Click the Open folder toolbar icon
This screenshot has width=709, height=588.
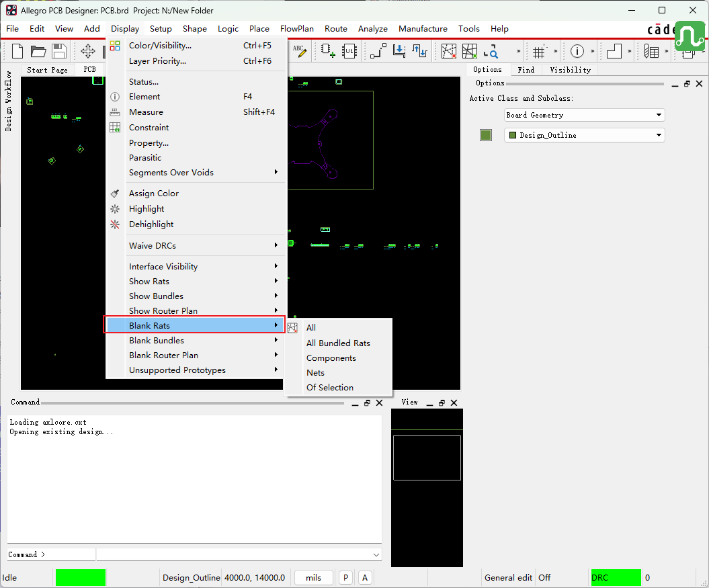38,51
